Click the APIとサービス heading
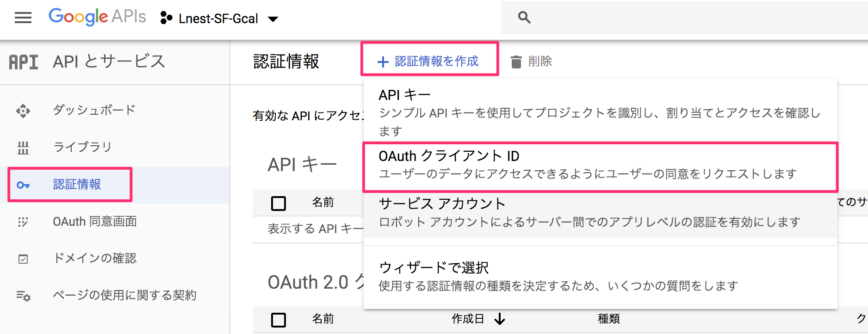The image size is (868, 334). point(109,62)
